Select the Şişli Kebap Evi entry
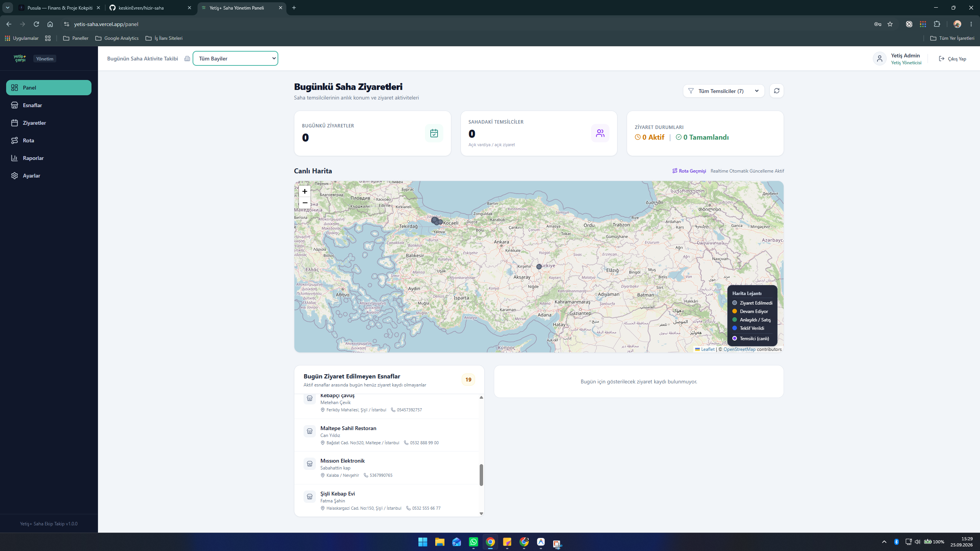 [387, 500]
